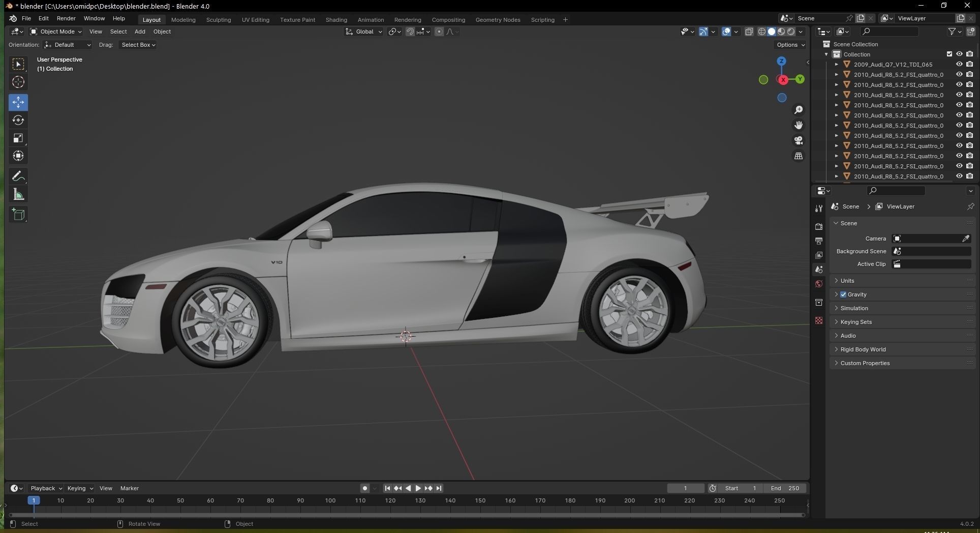This screenshot has width=980, height=533.
Task: Expand 2009_Audi_Q7_V12_TDI_065 tree item
Action: coord(837,65)
